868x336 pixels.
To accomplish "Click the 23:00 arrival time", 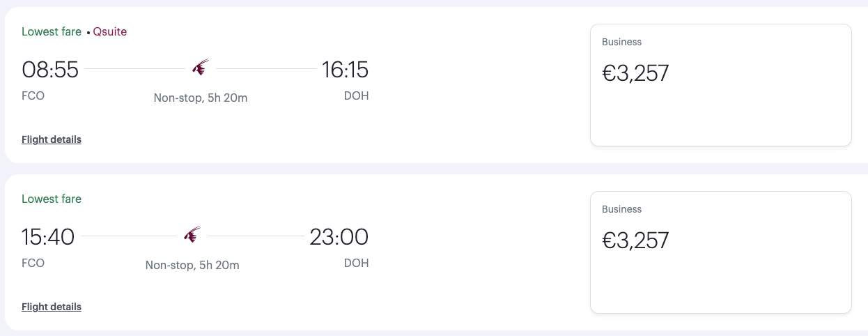I will (339, 237).
